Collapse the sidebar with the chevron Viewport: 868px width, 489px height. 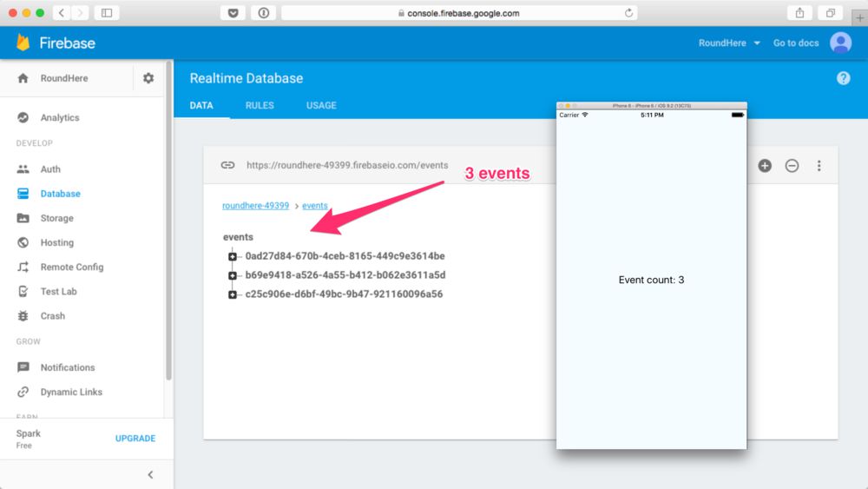pyautogui.click(x=150, y=474)
